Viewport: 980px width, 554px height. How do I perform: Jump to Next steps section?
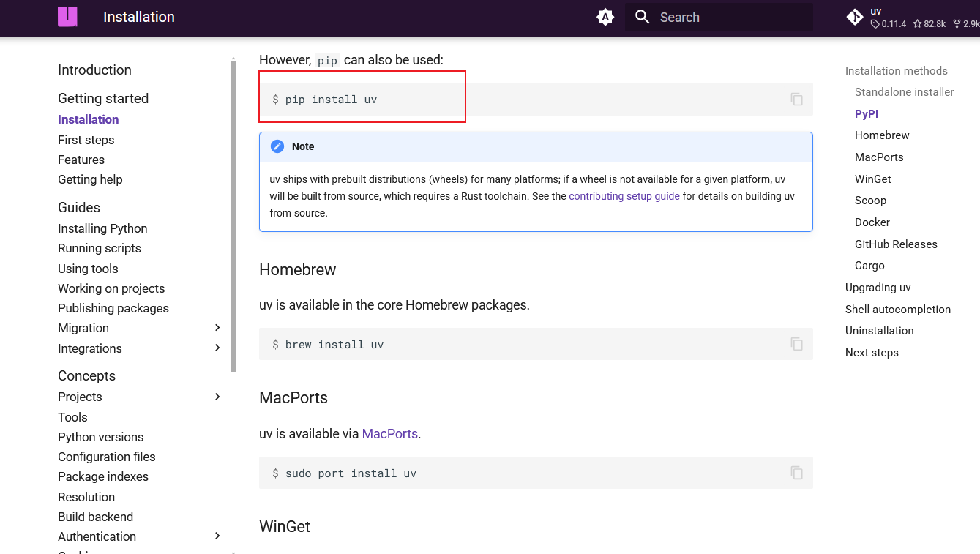pyautogui.click(x=872, y=353)
